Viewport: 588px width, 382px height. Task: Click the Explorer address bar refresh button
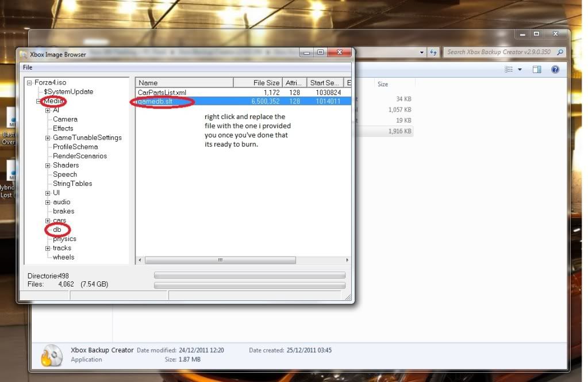(x=433, y=52)
